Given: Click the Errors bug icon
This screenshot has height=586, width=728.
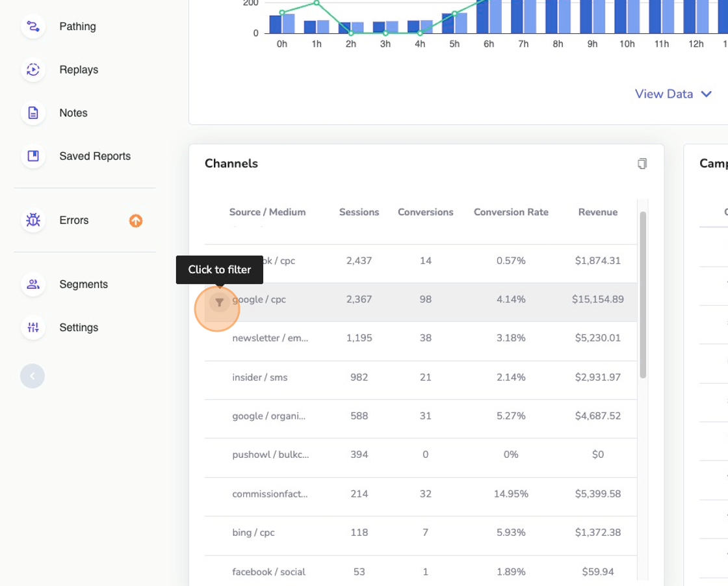Looking at the screenshot, I should [33, 220].
